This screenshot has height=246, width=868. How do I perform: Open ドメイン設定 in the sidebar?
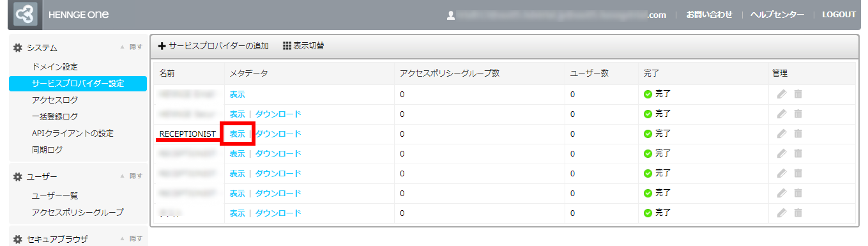tap(54, 66)
